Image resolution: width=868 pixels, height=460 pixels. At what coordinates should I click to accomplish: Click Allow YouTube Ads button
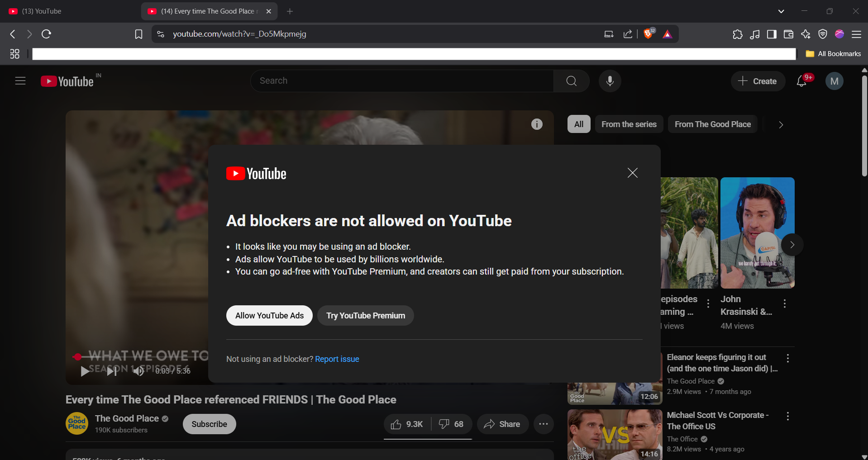[269, 316]
